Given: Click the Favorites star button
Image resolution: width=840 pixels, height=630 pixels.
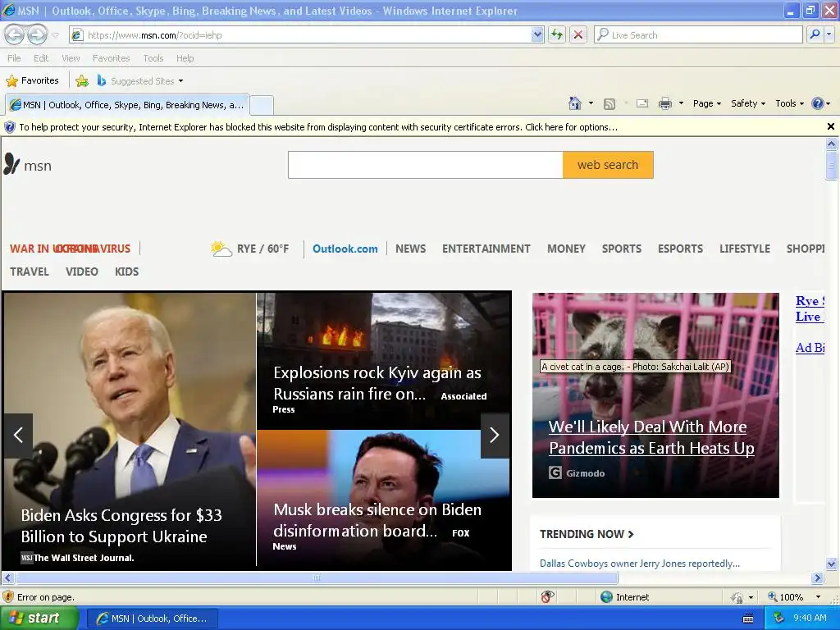Looking at the screenshot, I should coord(32,80).
